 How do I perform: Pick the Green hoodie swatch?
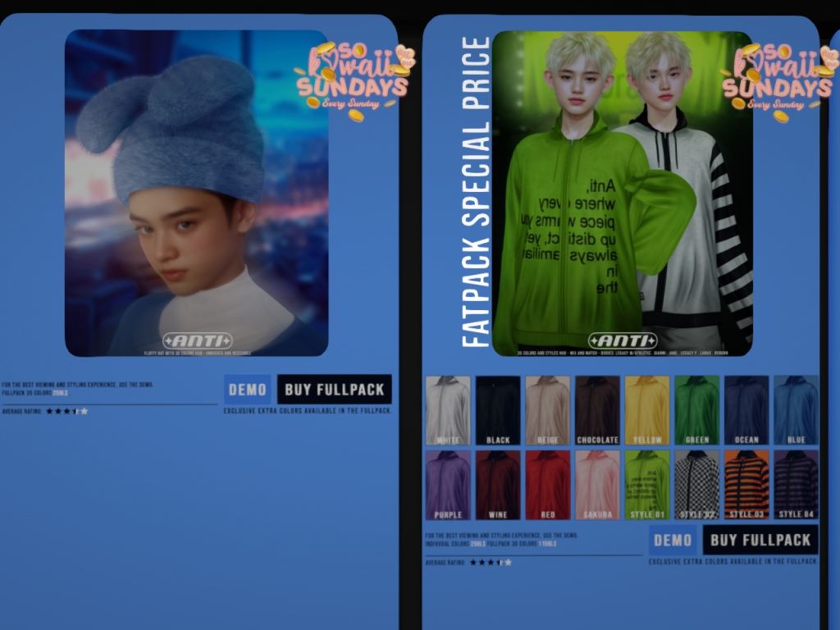coord(697,410)
